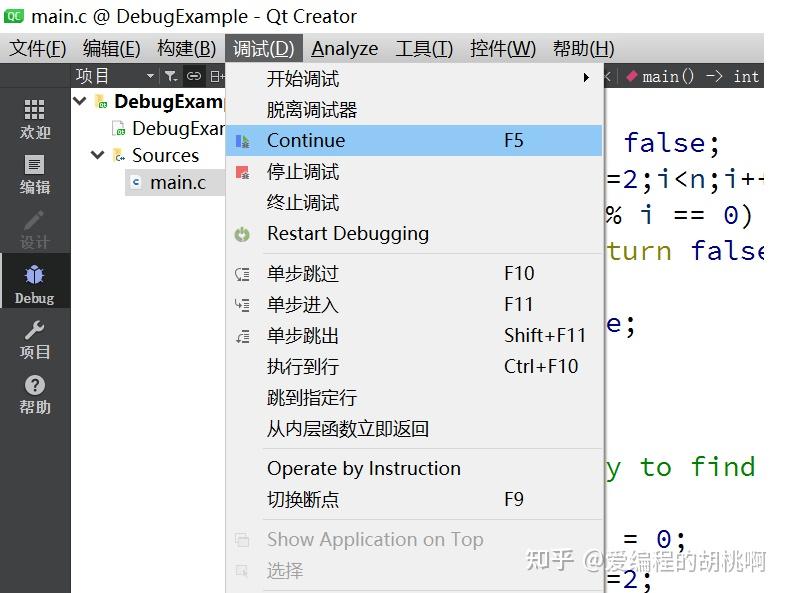The height and width of the screenshot is (593, 786).
Task: Open the 编辑(E) menu
Action: pyautogui.click(x=111, y=49)
